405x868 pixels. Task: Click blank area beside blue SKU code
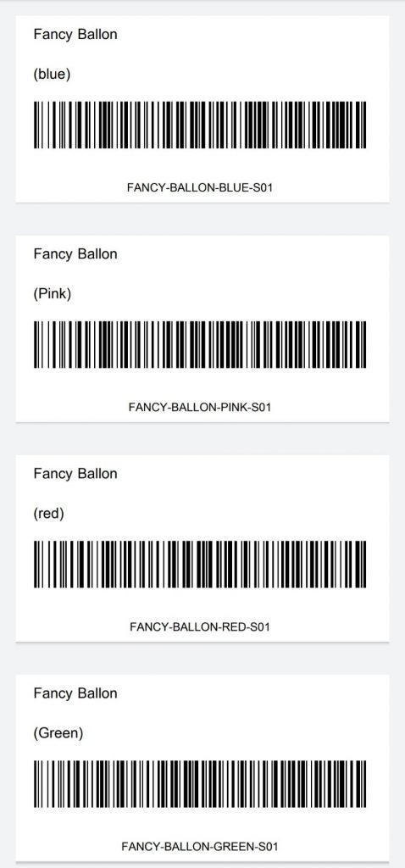(x=332, y=187)
